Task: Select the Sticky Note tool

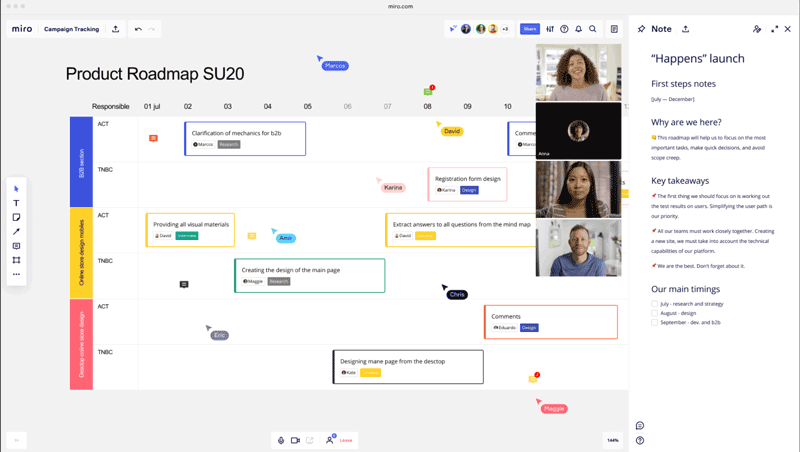Action: click(16, 217)
